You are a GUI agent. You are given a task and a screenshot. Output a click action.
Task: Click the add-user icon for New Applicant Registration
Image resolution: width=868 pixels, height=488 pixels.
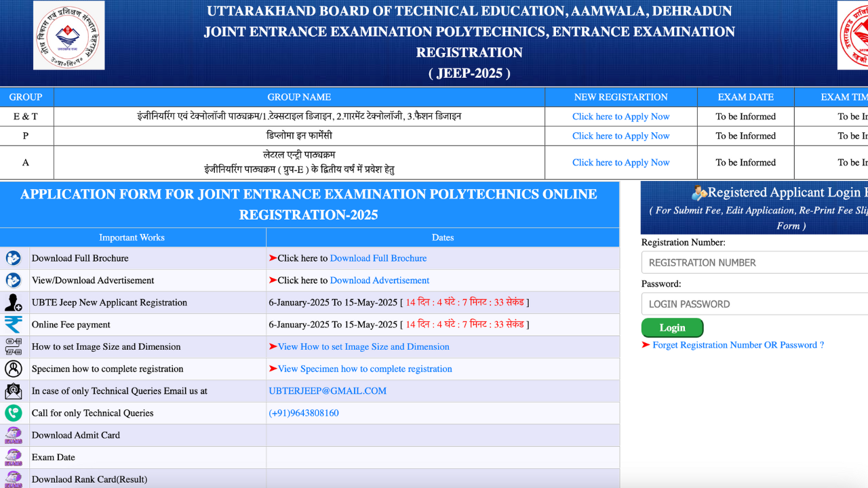pos(14,302)
